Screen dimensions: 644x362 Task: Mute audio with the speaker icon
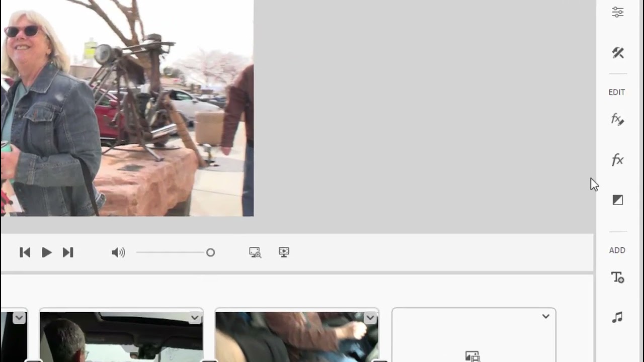tap(118, 252)
